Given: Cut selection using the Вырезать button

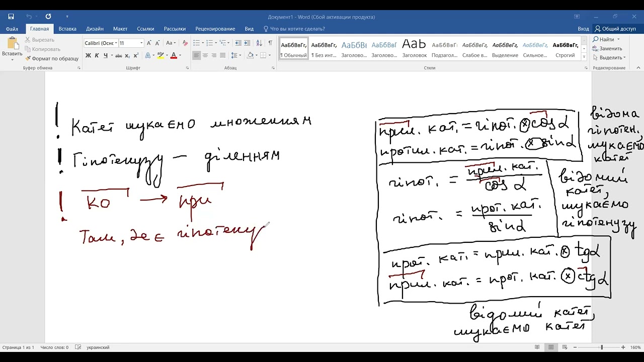Looking at the screenshot, I should tap(39, 40).
